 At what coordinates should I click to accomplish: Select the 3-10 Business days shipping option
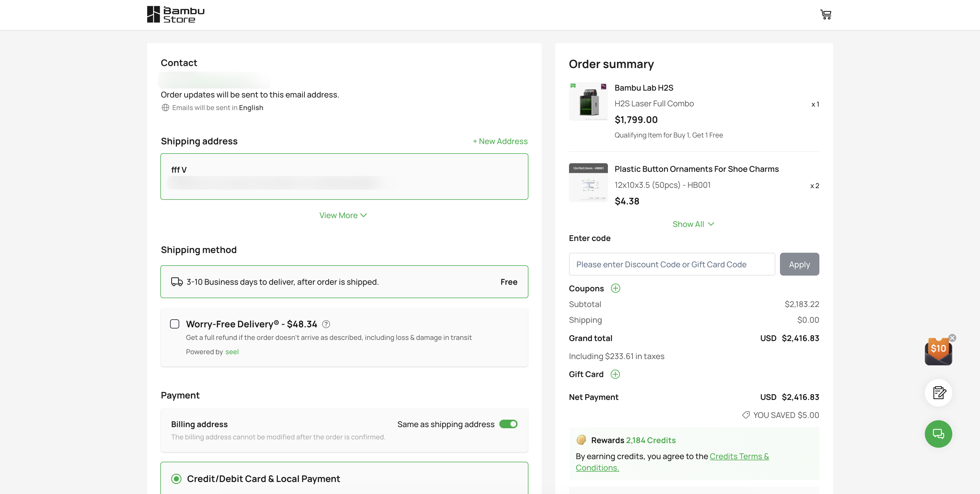click(x=344, y=282)
